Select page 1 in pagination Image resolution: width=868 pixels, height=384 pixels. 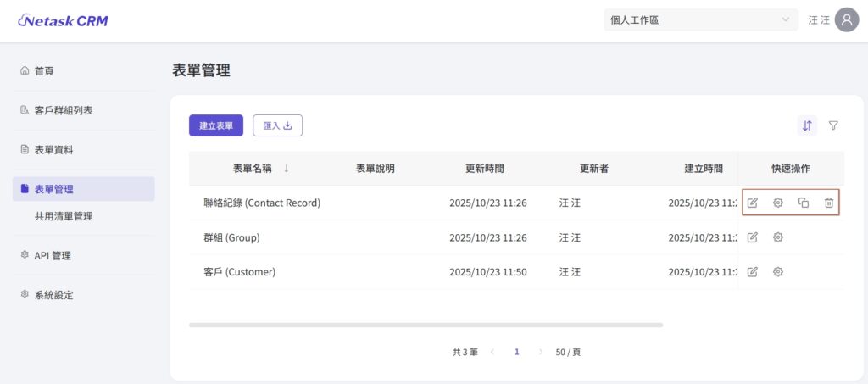coord(516,351)
